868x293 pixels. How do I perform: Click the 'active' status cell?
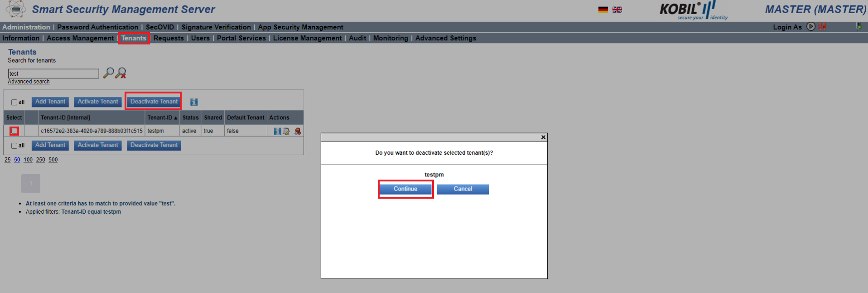pos(189,131)
